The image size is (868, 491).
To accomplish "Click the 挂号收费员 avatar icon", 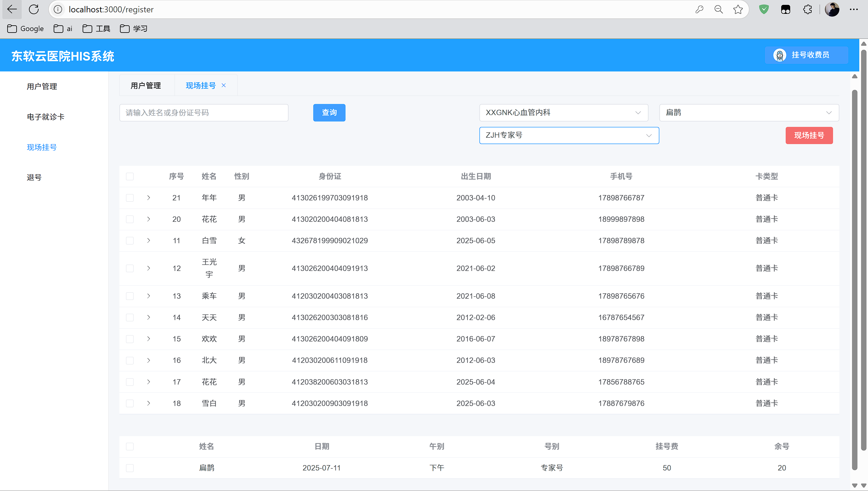I will [x=780, y=55].
